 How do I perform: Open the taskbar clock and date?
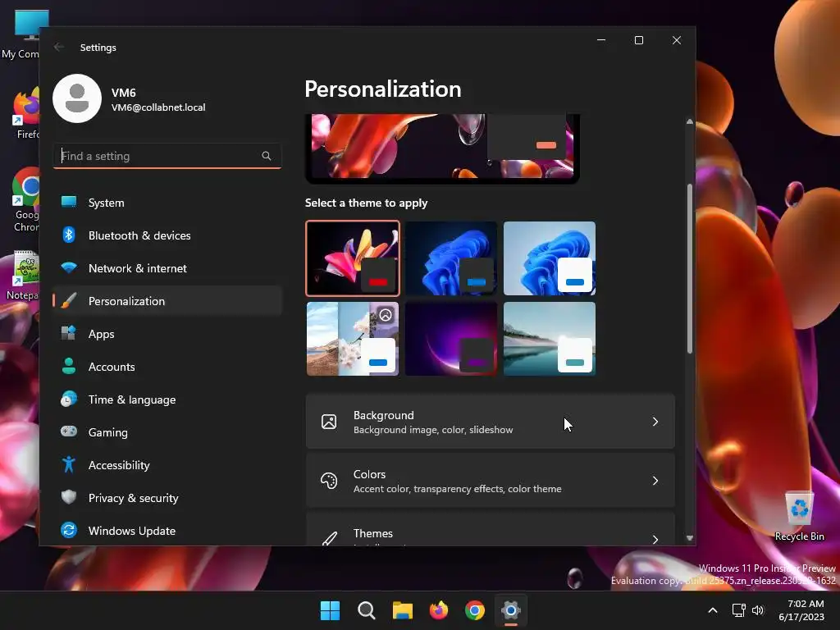[801, 610]
